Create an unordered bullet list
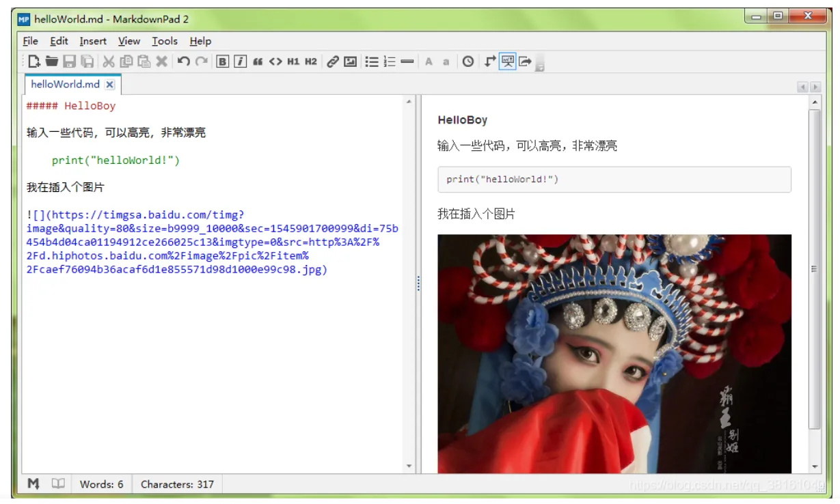Image resolution: width=840 pixels, height=504 pixels. pyautogui.click(x=372, y=61)
